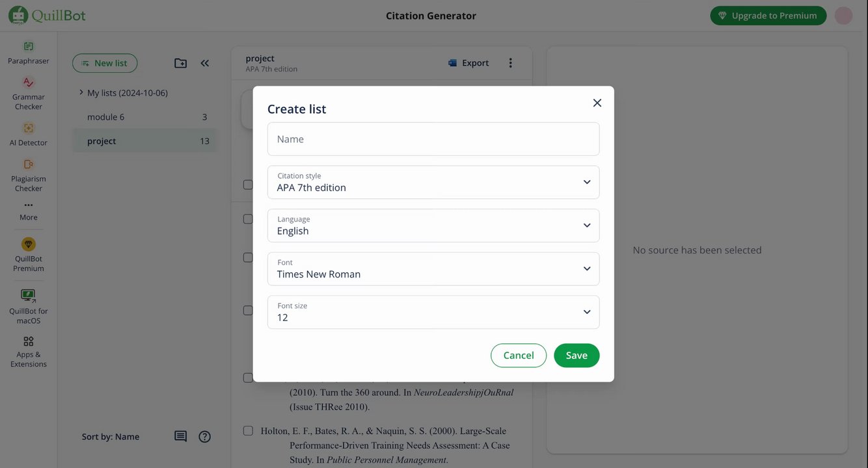The height and width of the screenshot is (468, 868).
Task: Collapse the lists sidebar with double chevron
Action: 205,63
